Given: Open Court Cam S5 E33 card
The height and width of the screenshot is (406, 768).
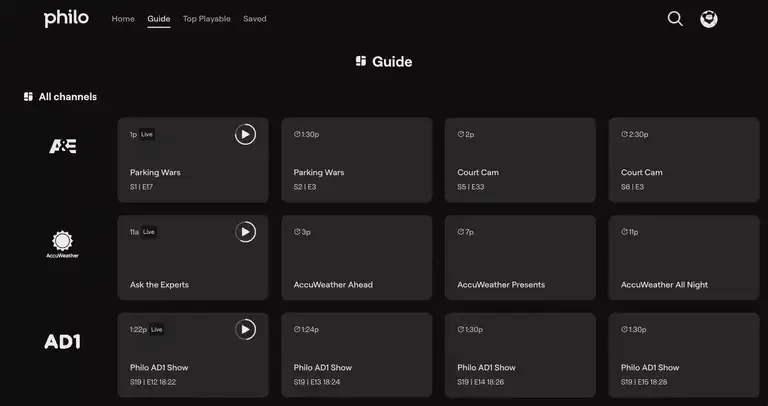Looking at the screenshot, I should click(520, 160).
